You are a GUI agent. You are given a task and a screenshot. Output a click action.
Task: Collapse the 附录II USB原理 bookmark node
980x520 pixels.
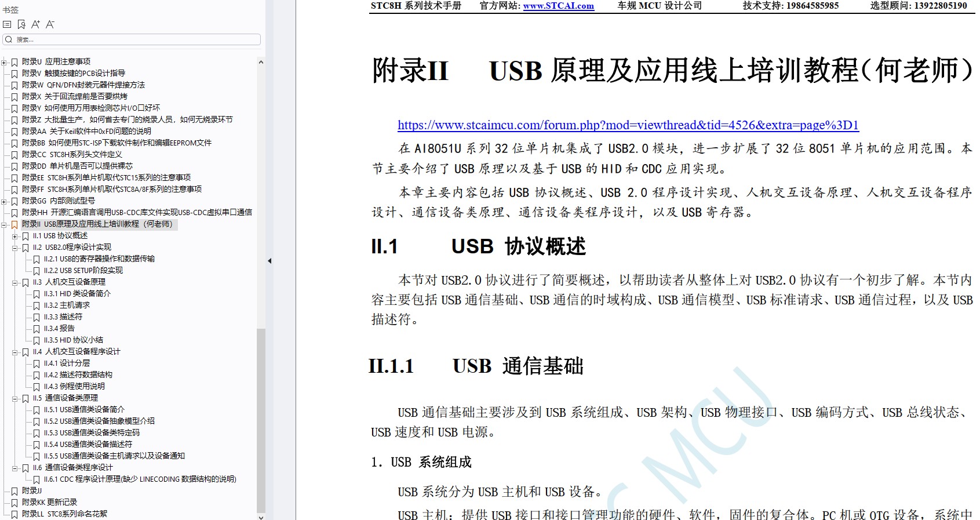point(4,224)
